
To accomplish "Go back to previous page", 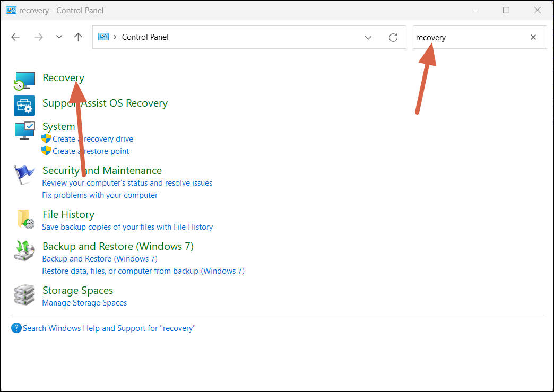I will click(x=15, y=37).
